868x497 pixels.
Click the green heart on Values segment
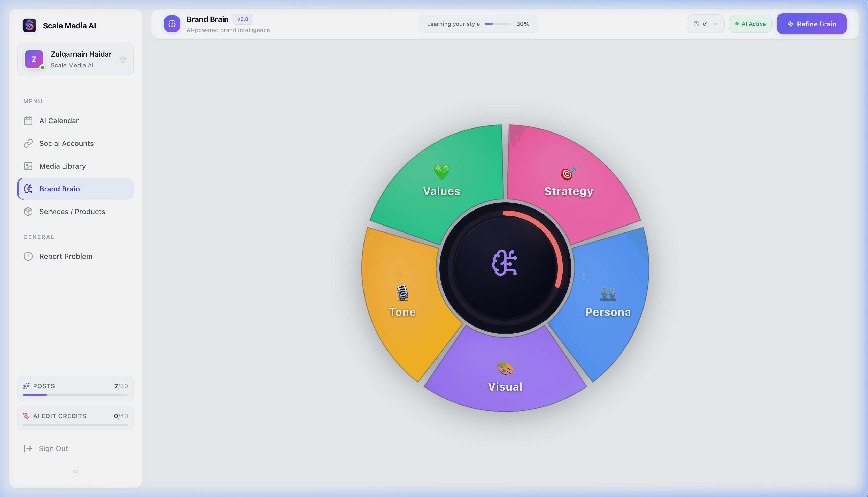click(x=441, y=172)
